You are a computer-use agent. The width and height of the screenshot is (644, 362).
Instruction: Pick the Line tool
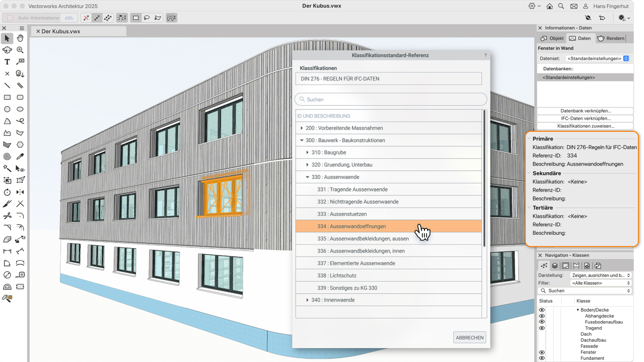pos(7,85)
